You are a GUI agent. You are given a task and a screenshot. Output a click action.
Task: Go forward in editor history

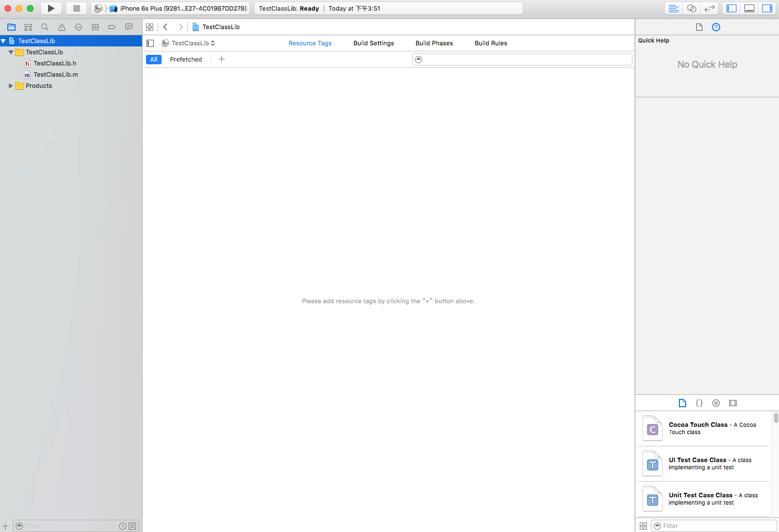point(180,27)
